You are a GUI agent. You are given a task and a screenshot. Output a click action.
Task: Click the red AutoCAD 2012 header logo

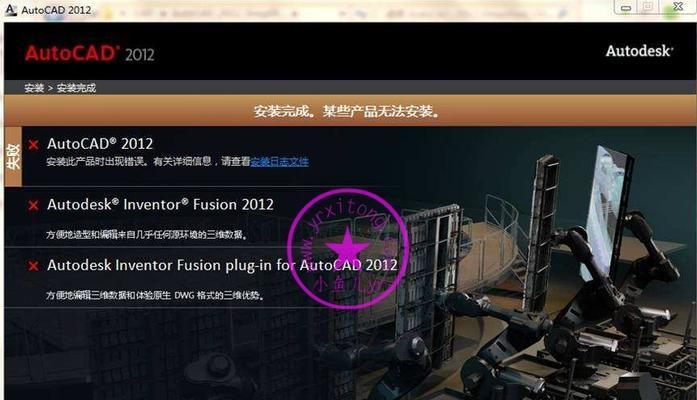(x=90, y=54)
